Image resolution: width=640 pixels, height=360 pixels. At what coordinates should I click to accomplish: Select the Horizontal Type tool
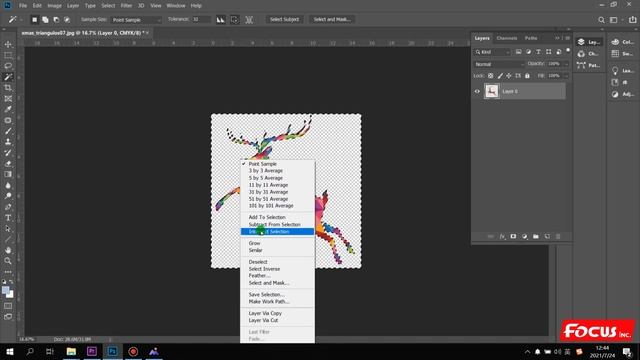(8, 218)
